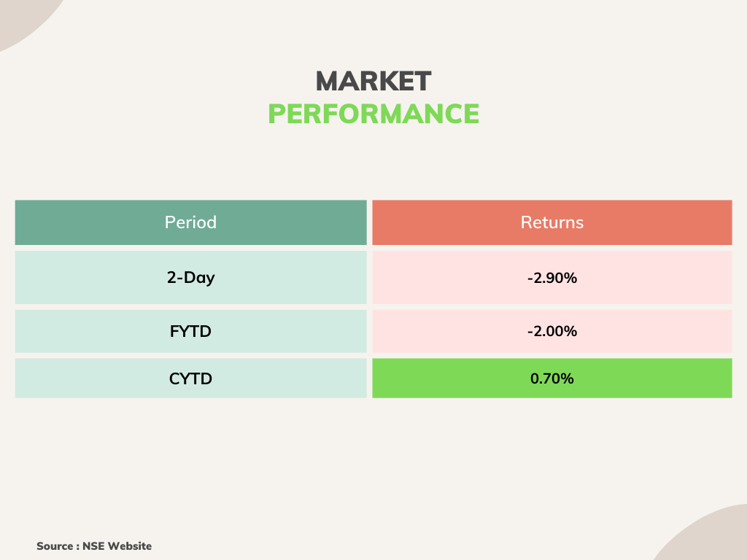Select the FYTD period cell
This screenshot has height=560, width=747.
point(190,331)
